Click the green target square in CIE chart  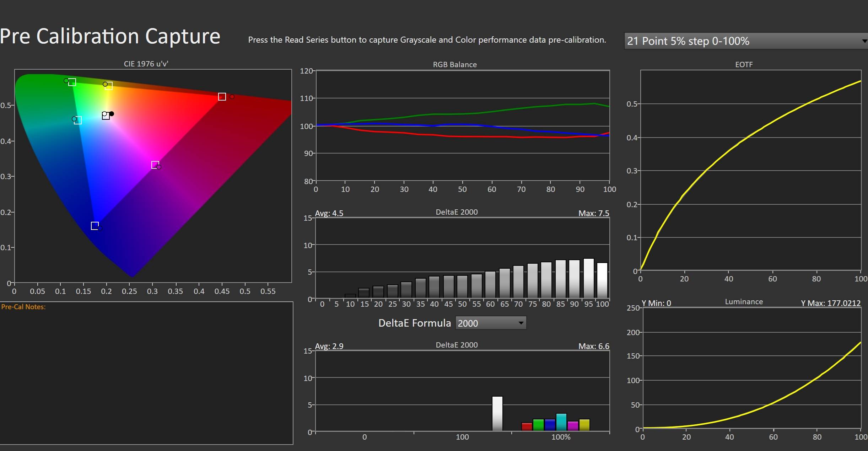[x=72, y=82]
